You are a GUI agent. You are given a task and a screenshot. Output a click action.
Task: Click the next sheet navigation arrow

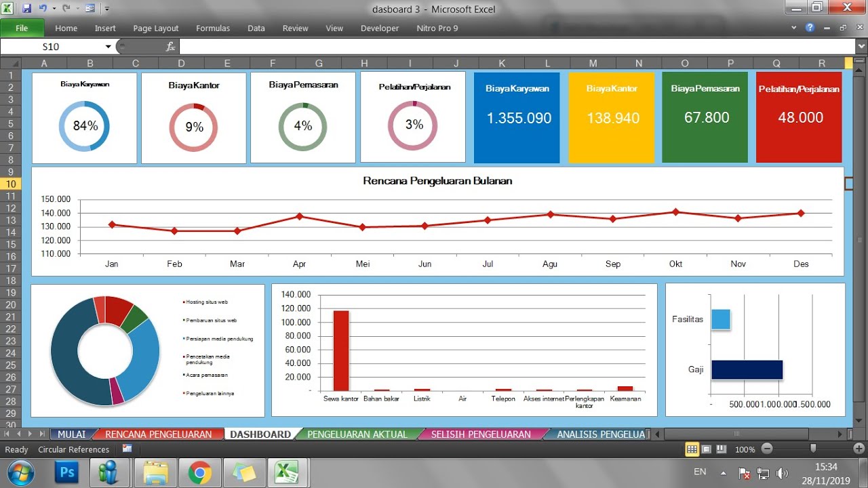[31, 434]
